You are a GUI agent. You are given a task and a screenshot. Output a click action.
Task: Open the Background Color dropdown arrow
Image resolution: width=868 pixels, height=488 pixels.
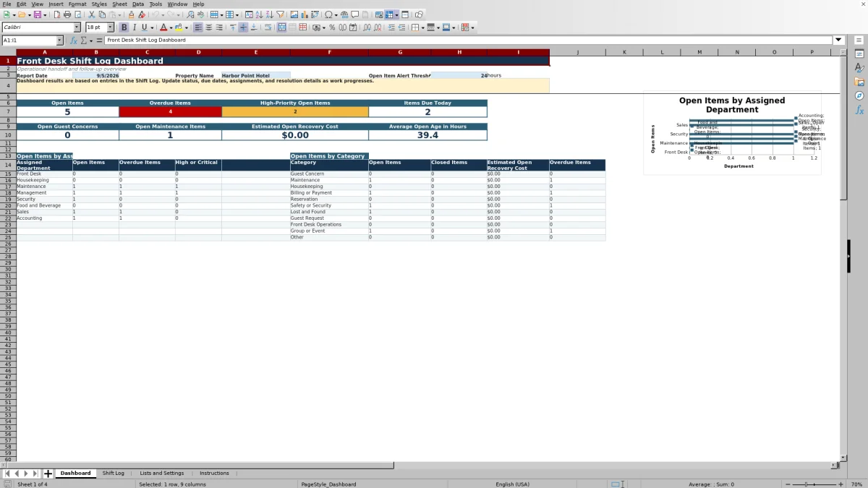tap(186, 27)
